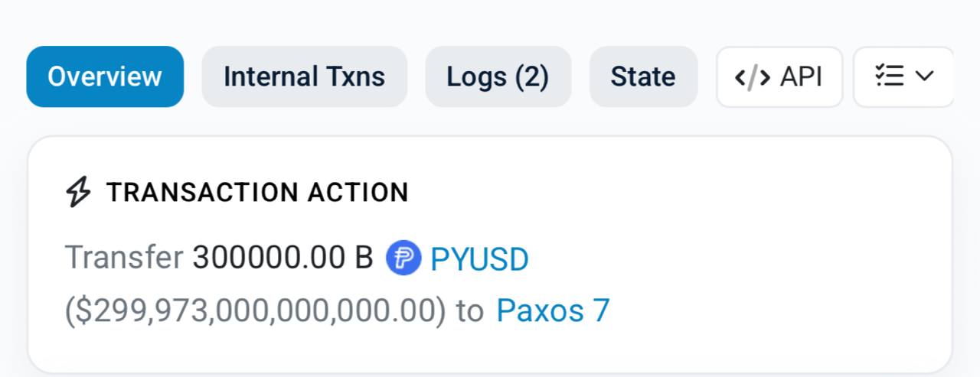Open the Internal Txns tab
Viewport: 980px width, 377px height.
coord(304,76)
